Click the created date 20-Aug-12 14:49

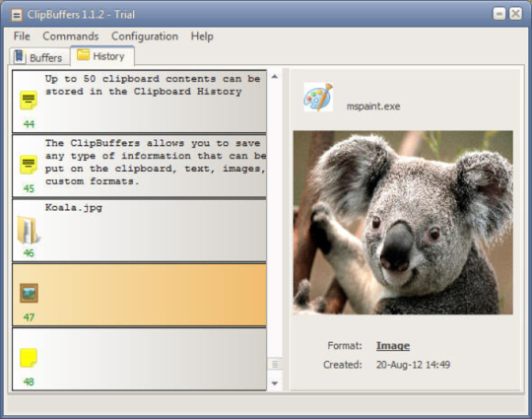(x=413, y=365)
